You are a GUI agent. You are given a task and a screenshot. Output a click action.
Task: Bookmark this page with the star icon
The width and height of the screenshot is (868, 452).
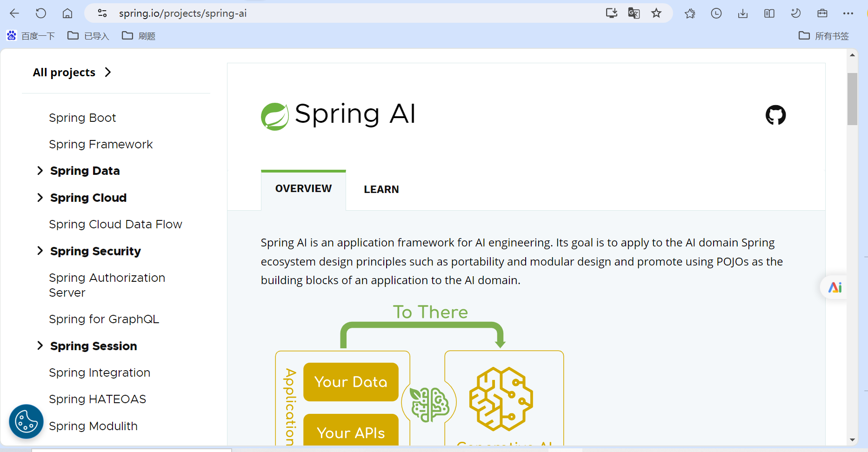656,13
